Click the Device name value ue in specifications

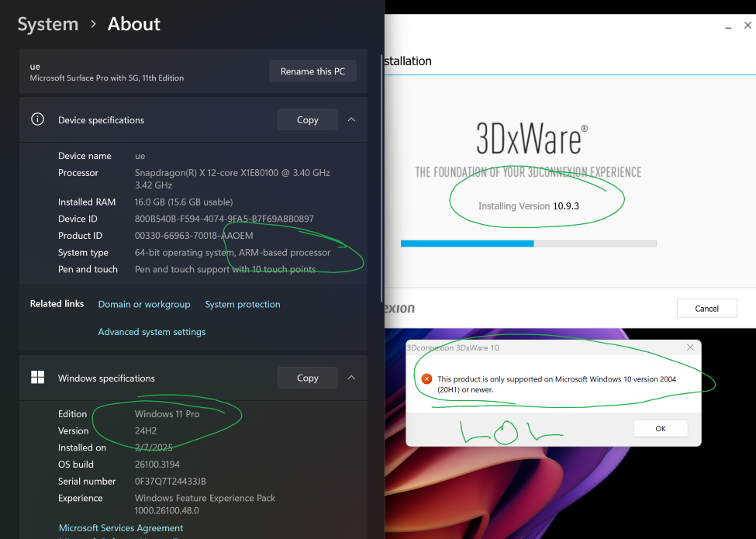(140, 156)
